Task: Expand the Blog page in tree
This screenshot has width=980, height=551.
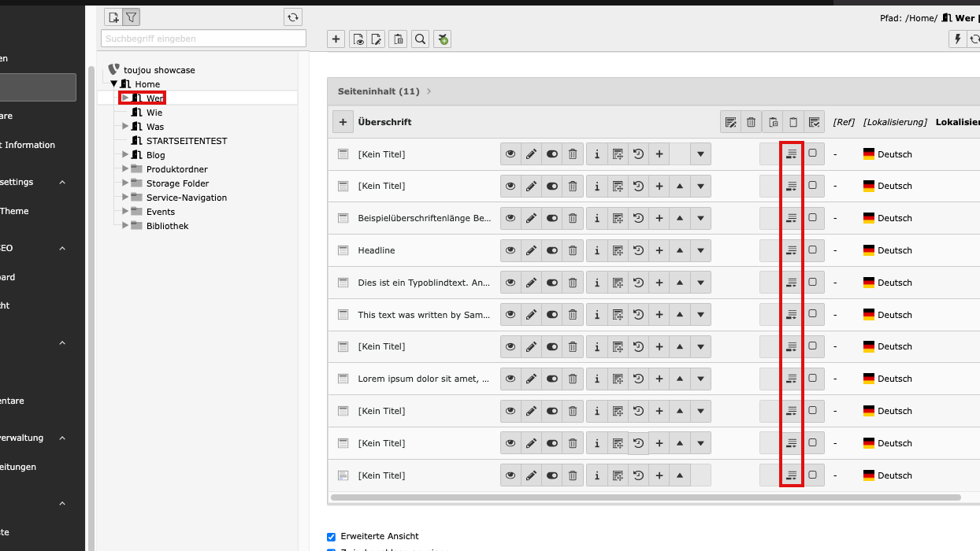Action: (x=125, y=154)
